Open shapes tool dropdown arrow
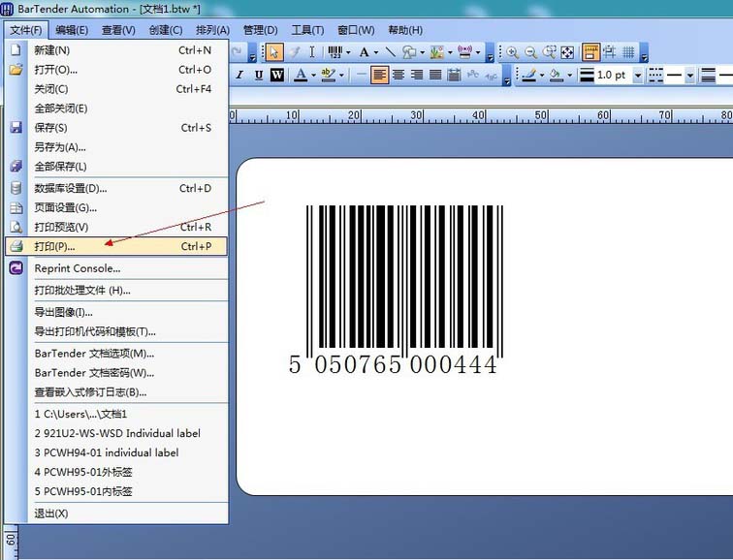Viewport: 733px width, 560px height. coord(422,52)
